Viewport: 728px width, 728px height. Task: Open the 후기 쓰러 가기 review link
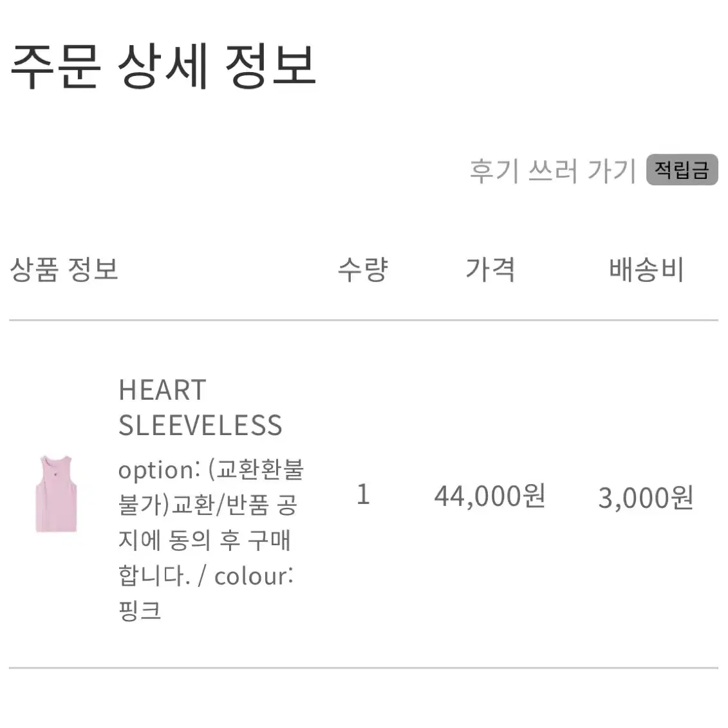tap(552, 171)
